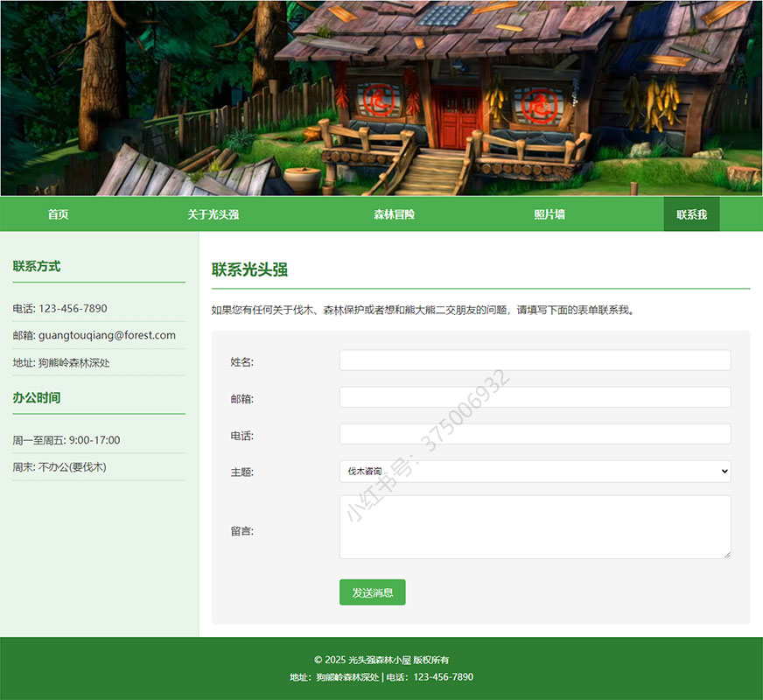This screenshot has width=763, height=700.
Task: Click the 联系光头强 page heading
Action: pyautogui.click(x=249, y=269)
